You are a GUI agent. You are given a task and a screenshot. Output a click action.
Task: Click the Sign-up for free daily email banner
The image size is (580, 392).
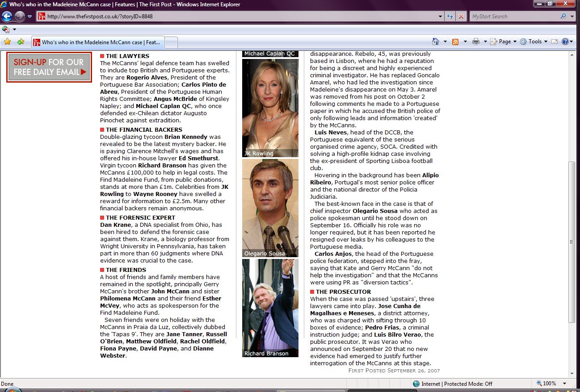[x=49, y=67]
